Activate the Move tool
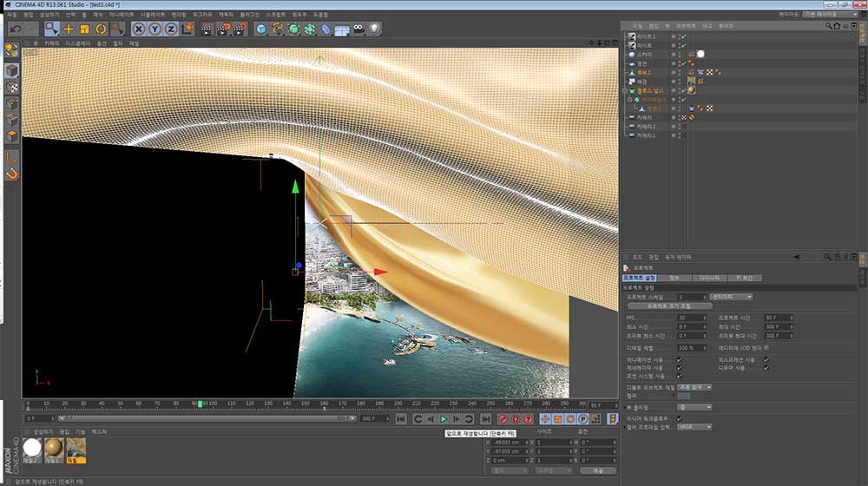The height and width of the screenshot is (486, 868). (69, 29)
